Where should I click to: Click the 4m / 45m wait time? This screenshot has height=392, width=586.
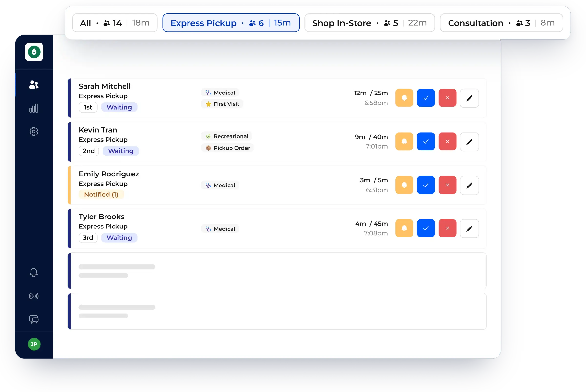click(372, 224)
